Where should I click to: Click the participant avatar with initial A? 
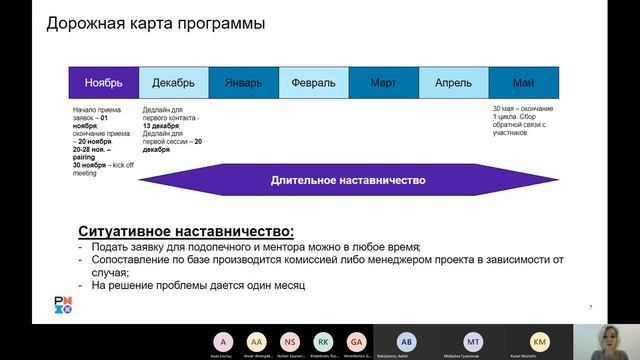pos(223,342)
